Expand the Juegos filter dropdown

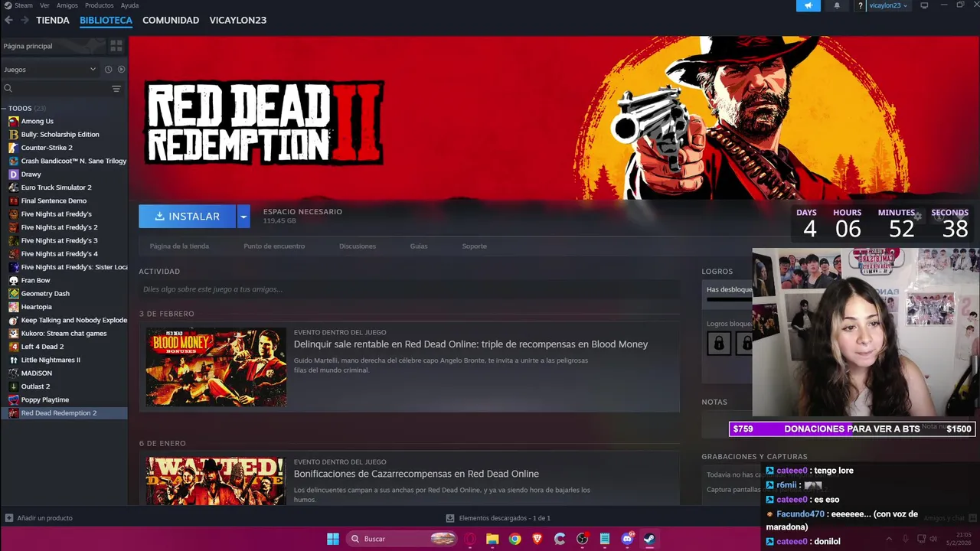50,70
